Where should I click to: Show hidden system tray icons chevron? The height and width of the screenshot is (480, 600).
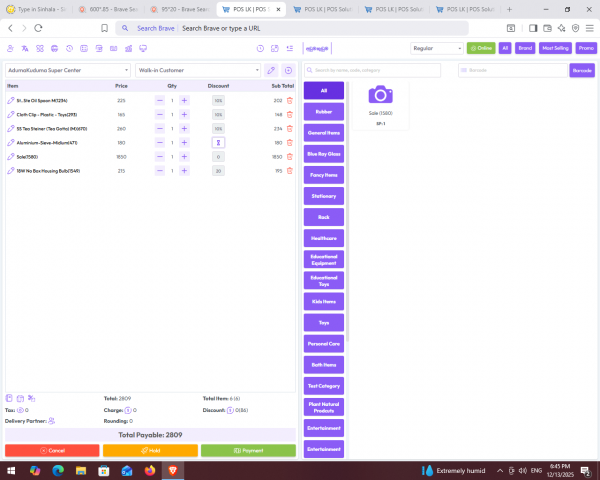(500, 470)
